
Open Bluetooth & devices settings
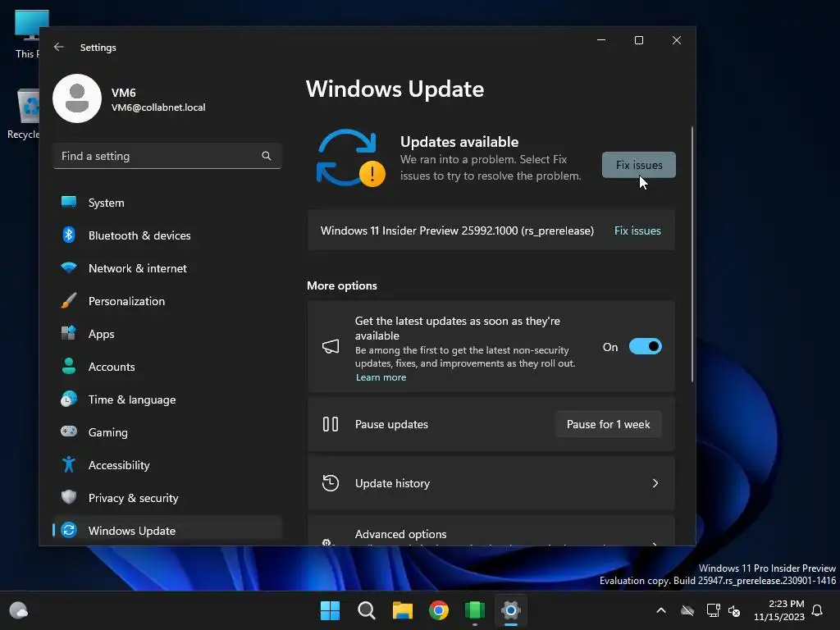pyautogui.click(x=167, y=235)
